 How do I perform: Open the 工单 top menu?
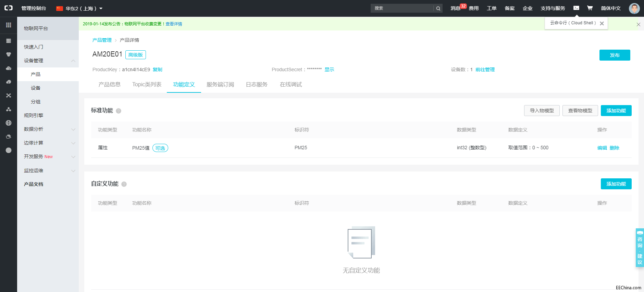[x=492, y=8]
